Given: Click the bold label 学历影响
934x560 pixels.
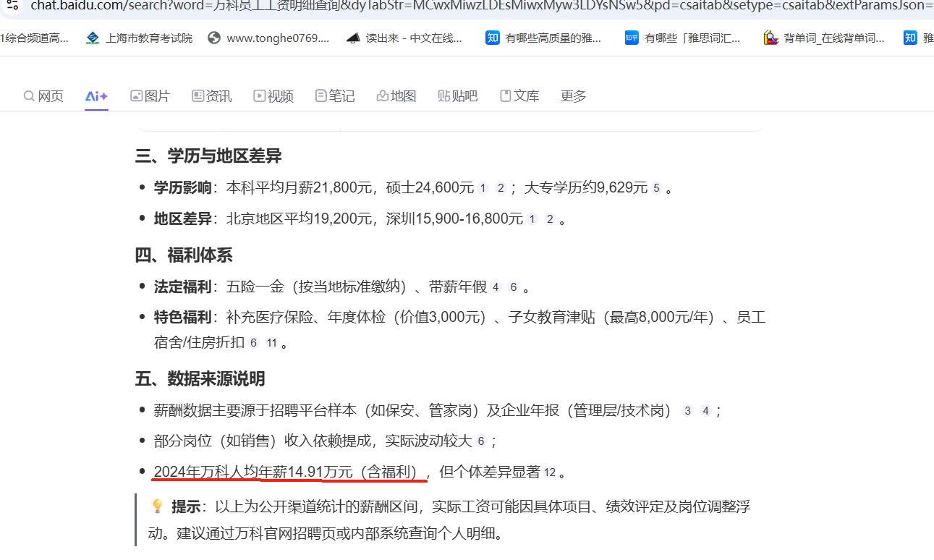Looking at the screenshot, I should 183,188.
